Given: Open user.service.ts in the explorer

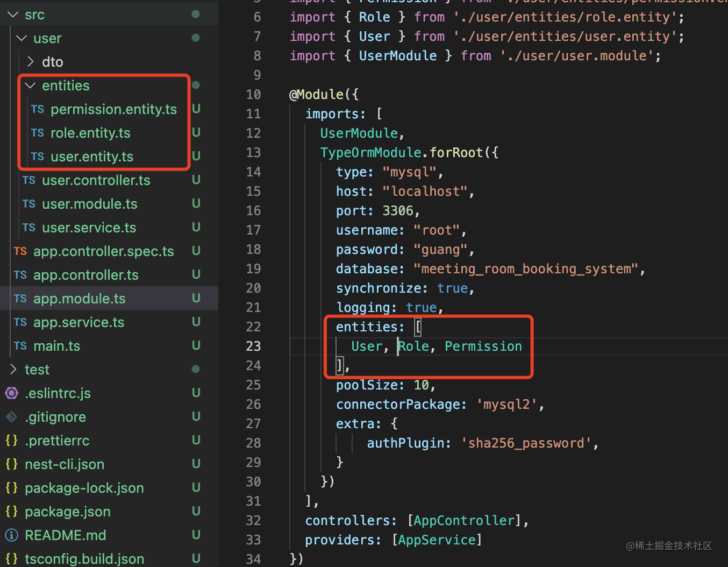Looking at the screenshot, I should (89, 228).
